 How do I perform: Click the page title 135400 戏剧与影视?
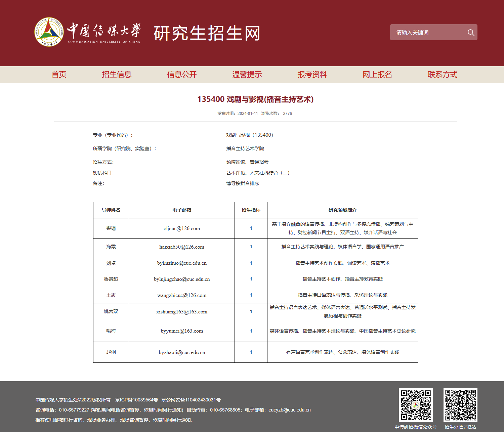(x=255, y=99)
